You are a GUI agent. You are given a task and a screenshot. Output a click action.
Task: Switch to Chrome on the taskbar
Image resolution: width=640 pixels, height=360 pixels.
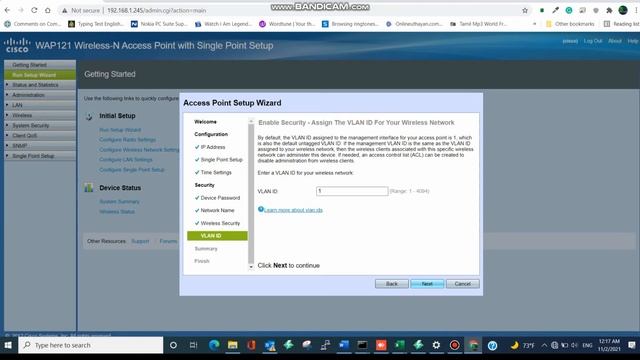point(473,345)
